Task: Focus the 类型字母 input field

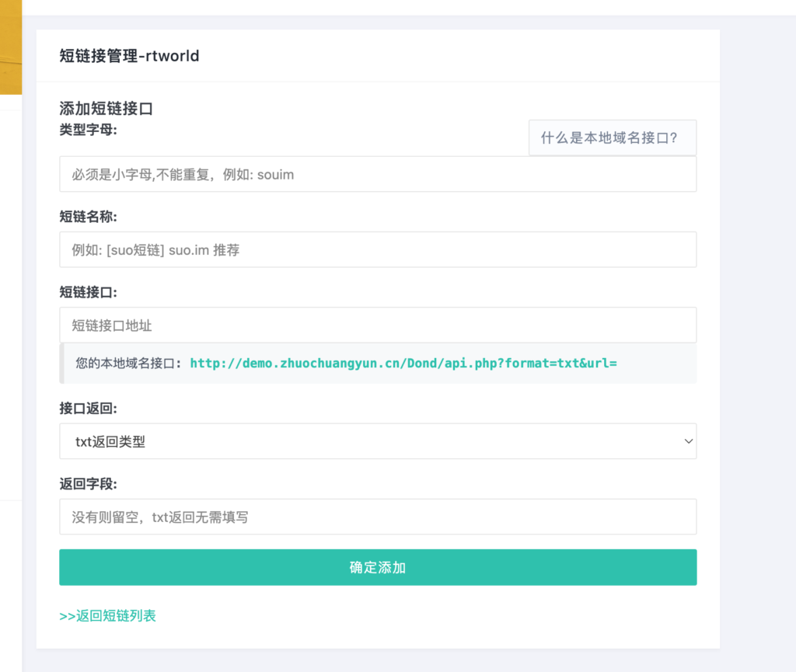Action: pyautogui.click(x=378, y=174)
